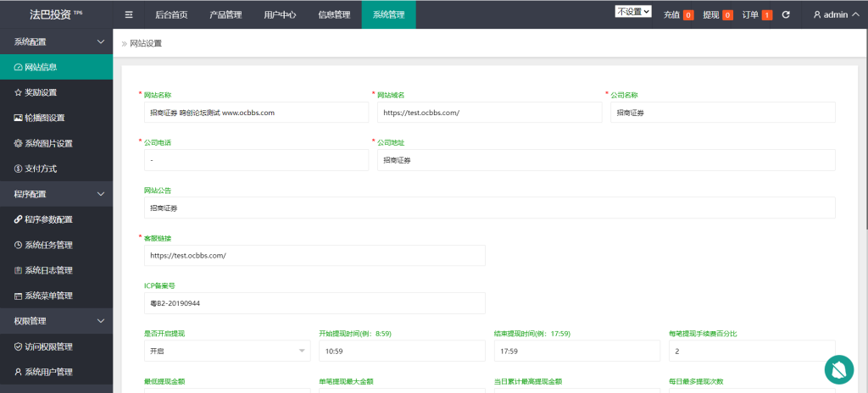Click the 法巴投资 site logo title
The image size is (868, 393).
point(56,15)
